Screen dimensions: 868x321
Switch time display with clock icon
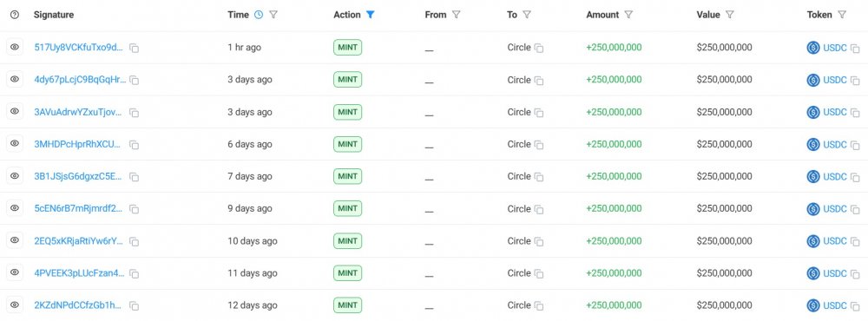click(x=259, y=15)
